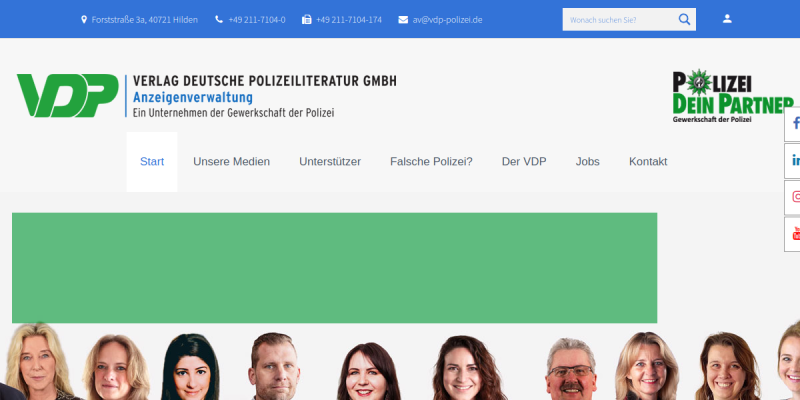Click the man with glasses and mustache photo

pos(571,369)
